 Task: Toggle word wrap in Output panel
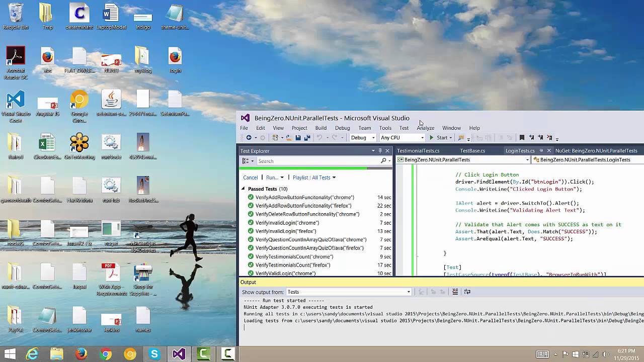pyautogui.click(x=467, y=292)
